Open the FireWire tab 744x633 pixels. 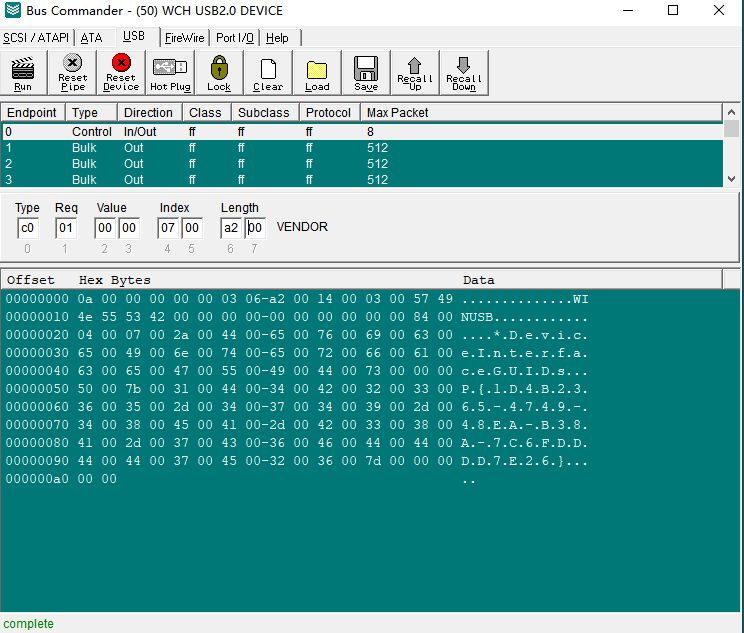click(185, 37)
